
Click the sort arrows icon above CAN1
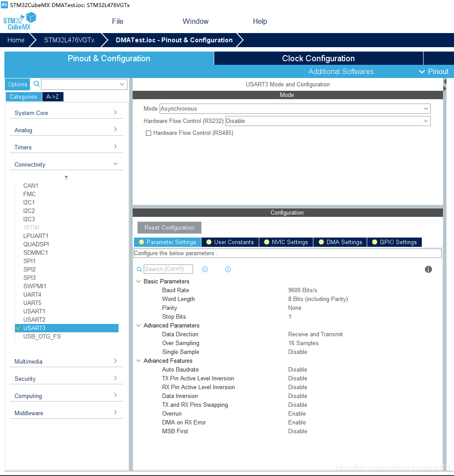66,178
